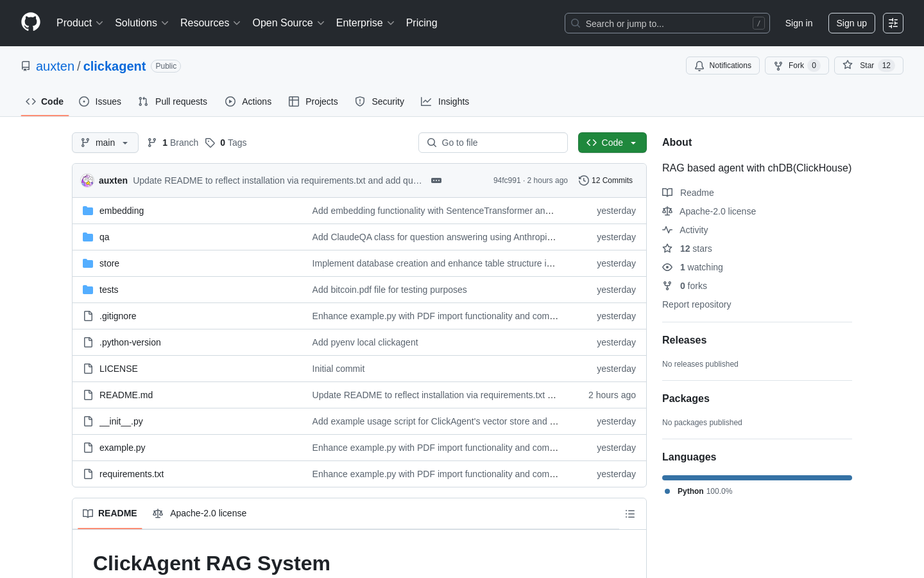Open the store folder
The image size is (924, 578).
click(x=109, y=263)
